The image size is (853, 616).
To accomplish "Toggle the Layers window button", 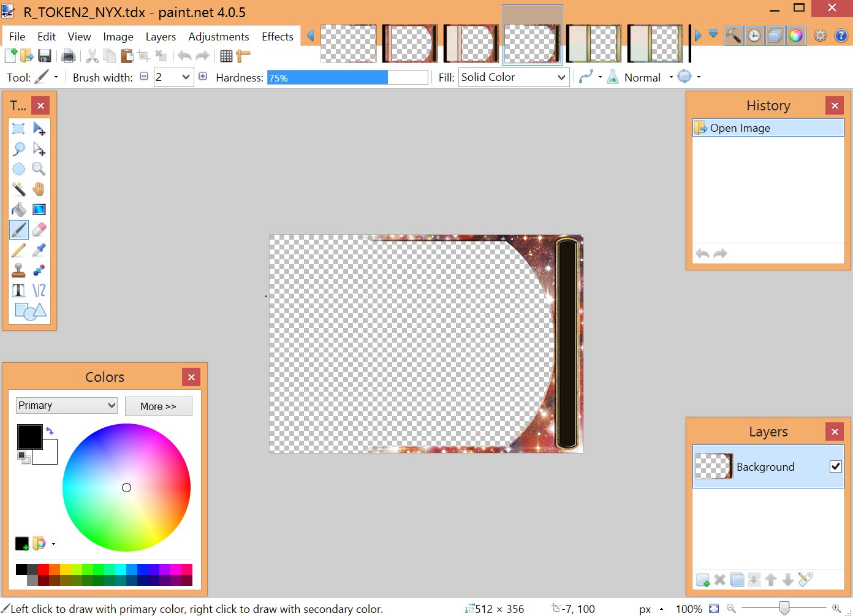I will 775,36.
